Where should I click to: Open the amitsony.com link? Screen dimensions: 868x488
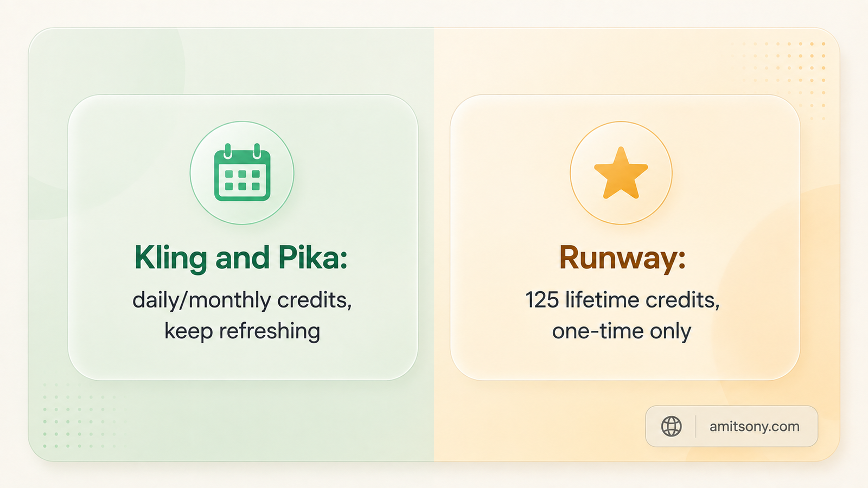coord(754,427)
